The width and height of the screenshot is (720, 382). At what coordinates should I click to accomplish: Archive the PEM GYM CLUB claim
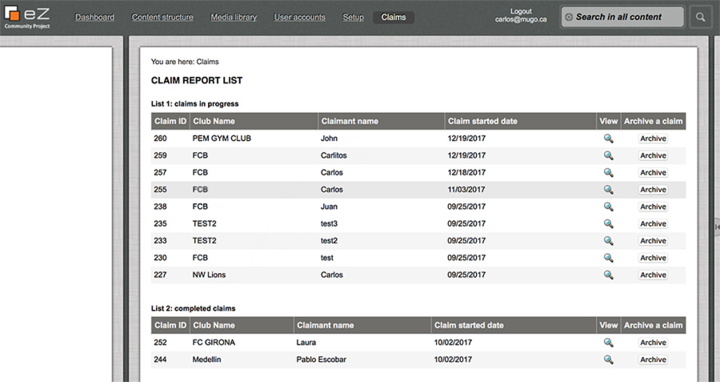pyautogui.click(x=653, y=139)
